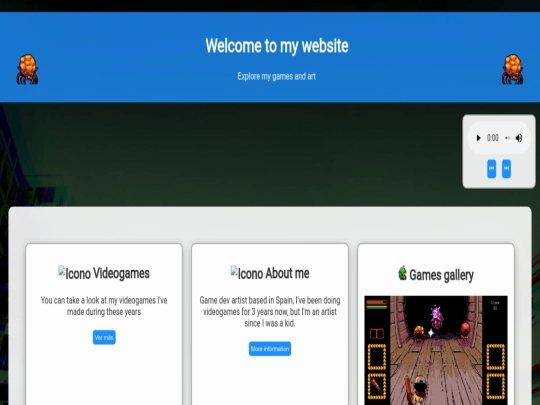Mute the audio player volume
Image resolution: width=540 pixels, height=405 pixels.
[519, 138]
